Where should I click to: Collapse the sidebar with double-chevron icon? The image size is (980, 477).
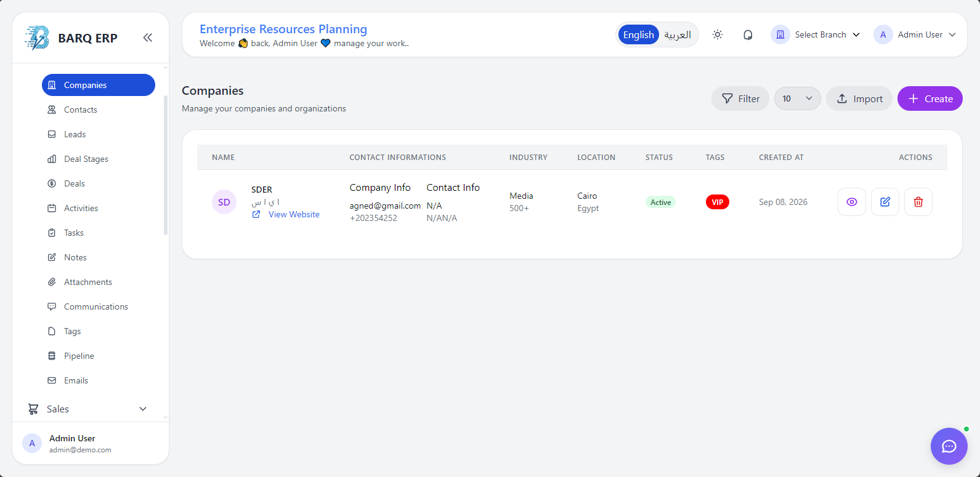148,38
